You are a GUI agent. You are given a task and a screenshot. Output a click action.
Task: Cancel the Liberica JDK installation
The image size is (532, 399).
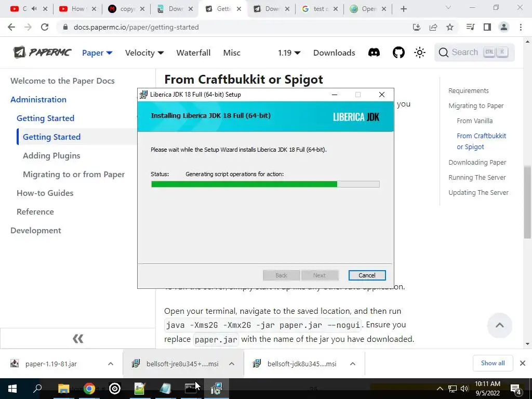point(367,275)
